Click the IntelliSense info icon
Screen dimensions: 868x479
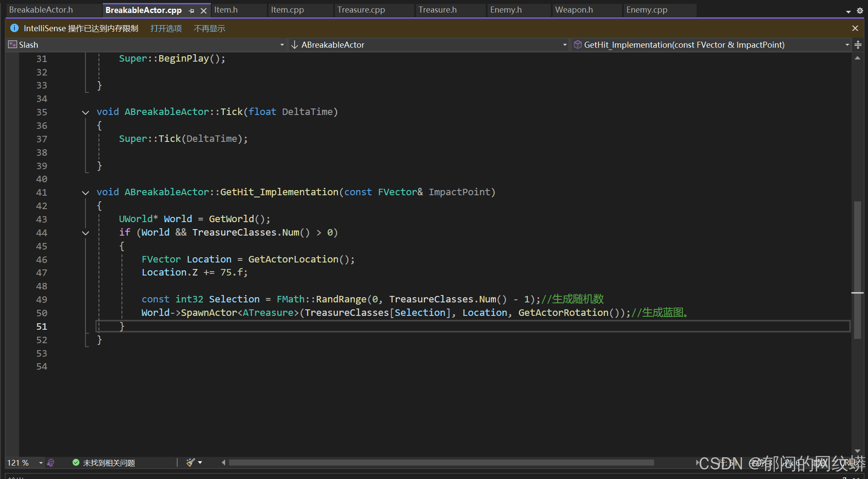pos(14,28)
